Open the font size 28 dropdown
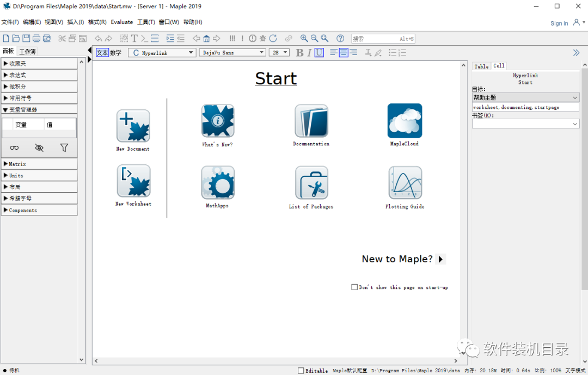Viewport: 588px width, 375px height. coord(279,52)
